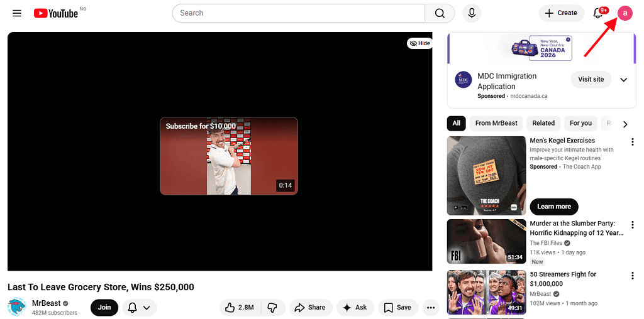This screenshot has width=644, height=319.
Task: Open the notifications bell with 9+ badge
Action: pyautogui.click(x=598, y=13)
